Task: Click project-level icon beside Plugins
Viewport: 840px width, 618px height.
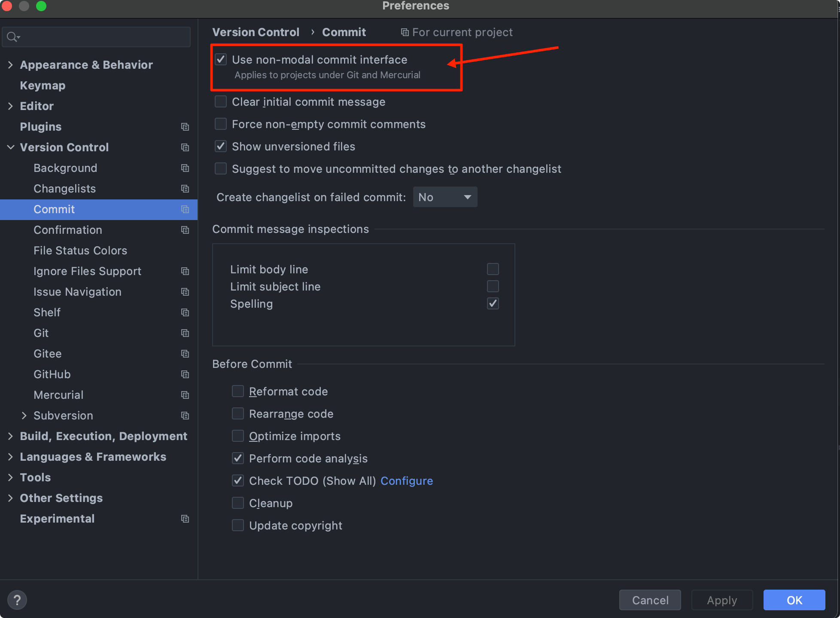Action: click(x=185, y=127)
